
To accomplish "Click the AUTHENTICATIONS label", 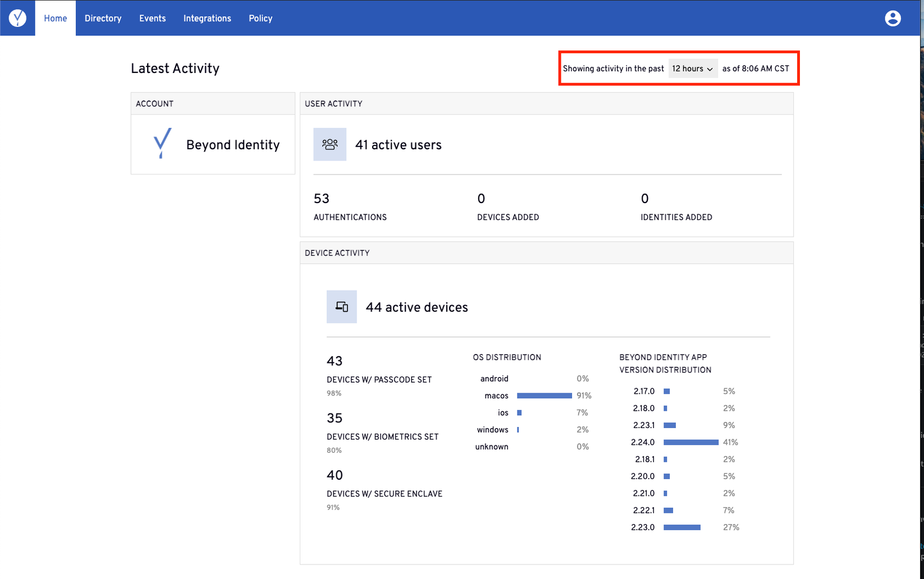I will 350,217.
